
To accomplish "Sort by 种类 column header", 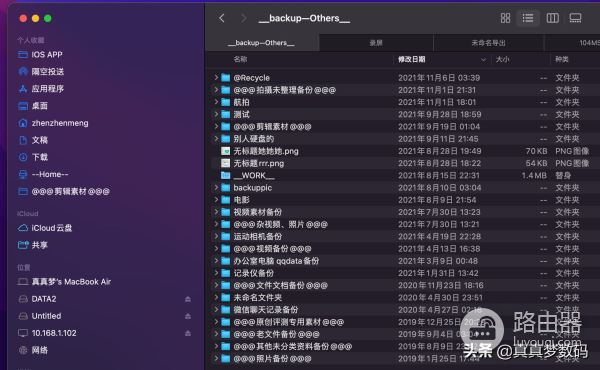I will [x=562, y=59].
